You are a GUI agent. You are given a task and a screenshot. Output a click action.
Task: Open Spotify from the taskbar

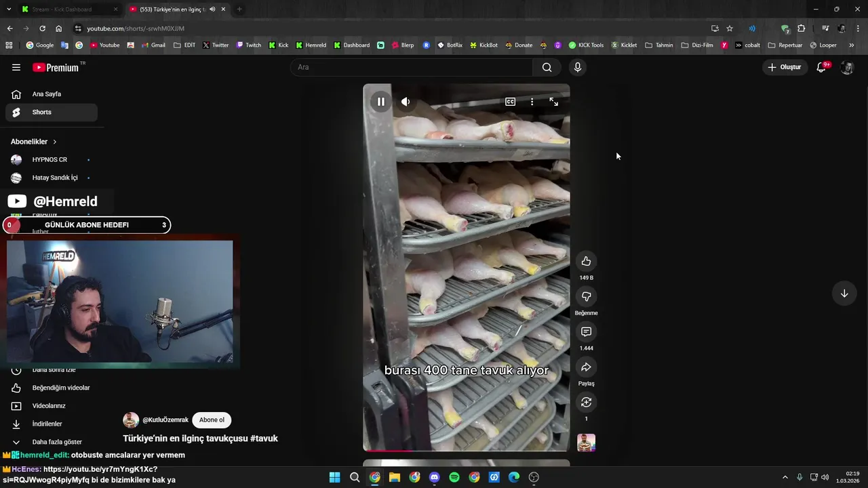tap(454, 477)
